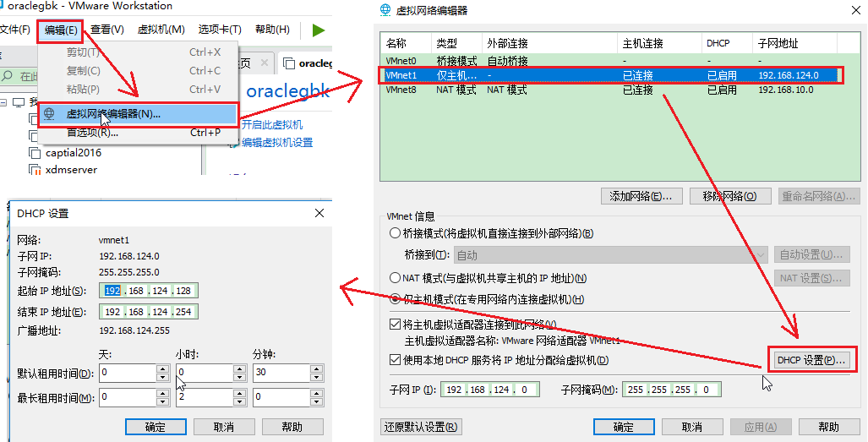Select the 复制(C) entry in the Edit menu
Viewport: 868px width, 442px height.
pos(139,71)
